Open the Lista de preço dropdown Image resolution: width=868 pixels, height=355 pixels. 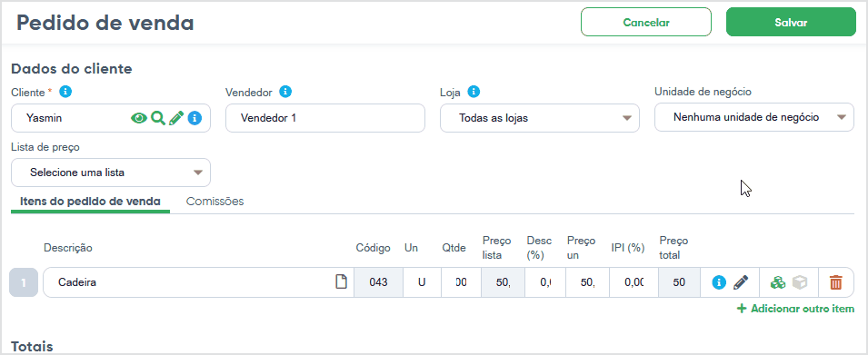click(x=111, y=173)
